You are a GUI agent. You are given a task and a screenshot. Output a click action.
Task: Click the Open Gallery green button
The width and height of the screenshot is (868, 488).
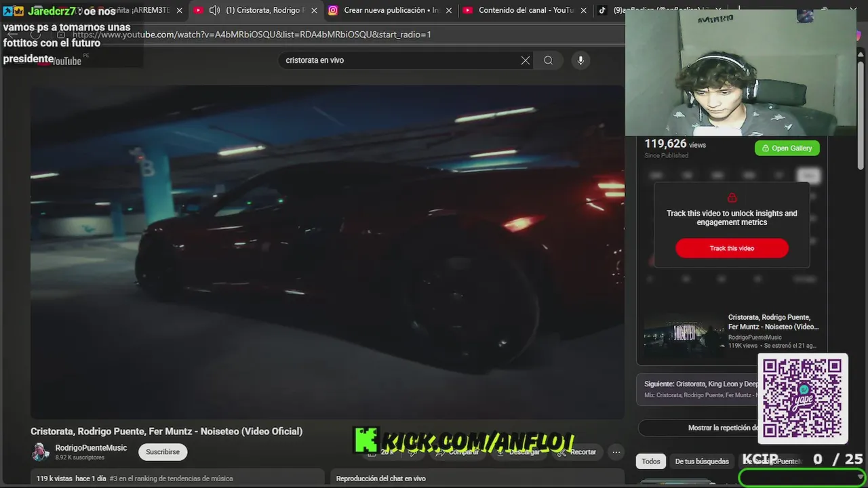point(787,148)
